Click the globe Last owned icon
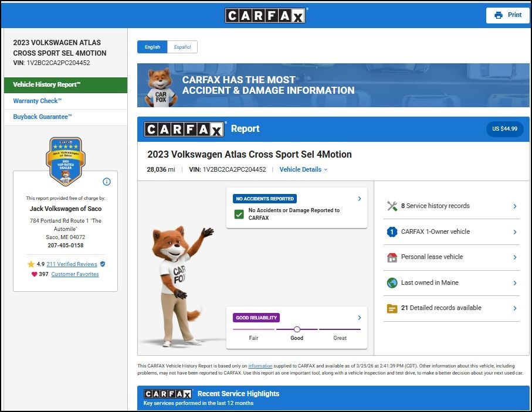Viewport: 532px width, 412px height. coord(392,282)
